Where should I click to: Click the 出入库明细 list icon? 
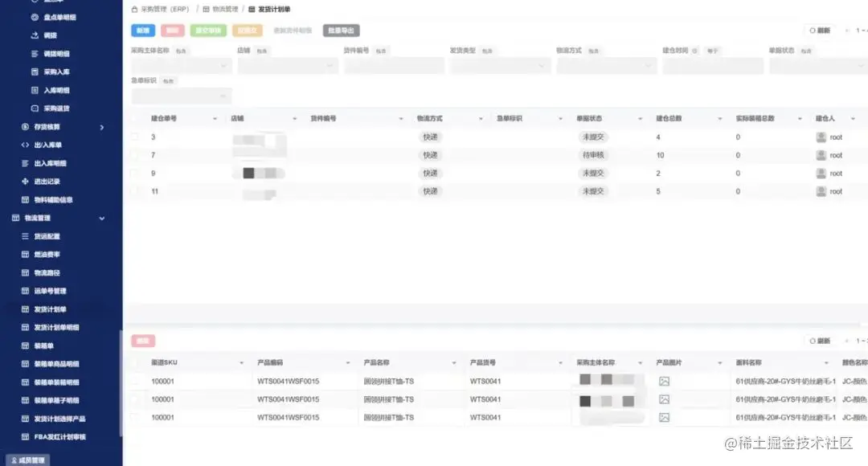click(25, 163)
